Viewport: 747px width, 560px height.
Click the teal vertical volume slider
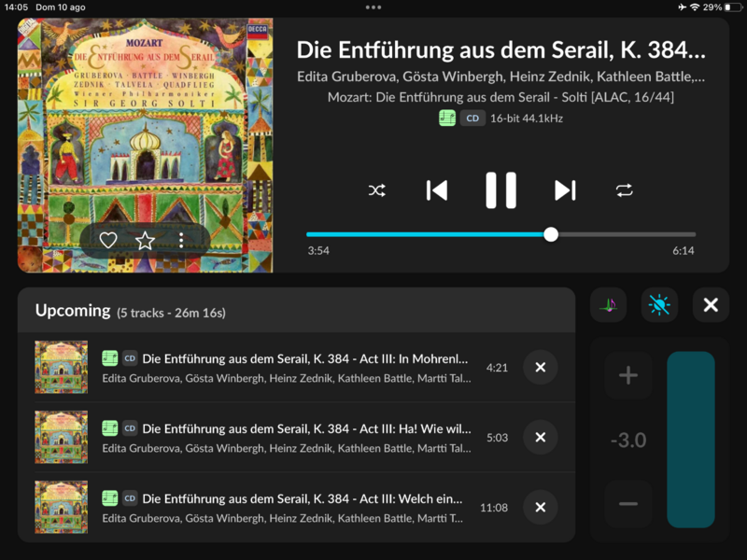tap(691, 439)
